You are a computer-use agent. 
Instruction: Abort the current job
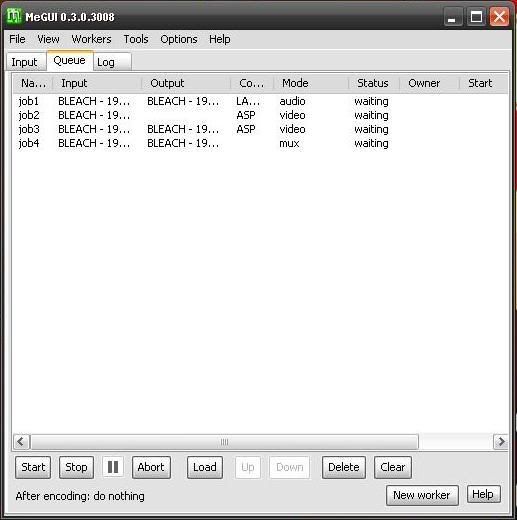pos(151,467)
